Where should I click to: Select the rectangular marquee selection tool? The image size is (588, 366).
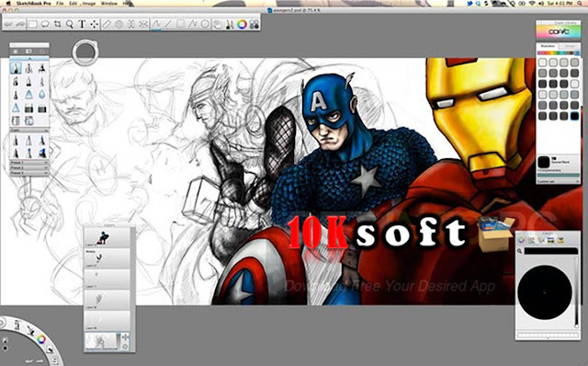(x=33, y=25)
